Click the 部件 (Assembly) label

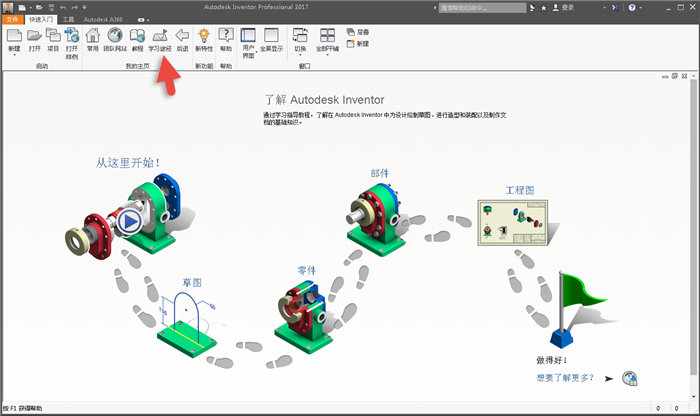380,173
